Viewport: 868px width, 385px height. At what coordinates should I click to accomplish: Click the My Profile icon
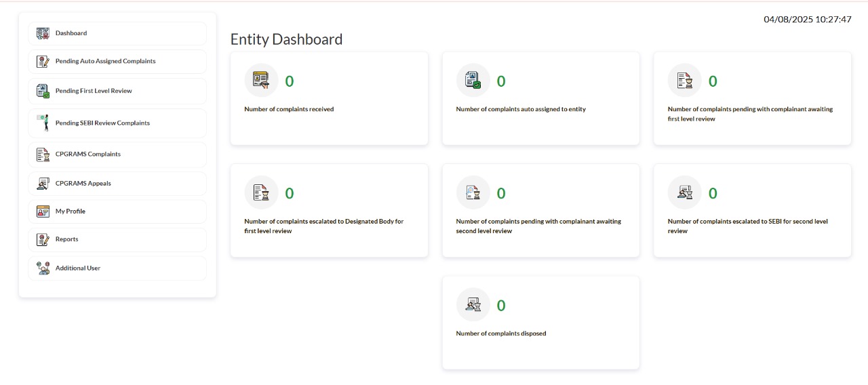pyautogui.click(x=43, y=211)
